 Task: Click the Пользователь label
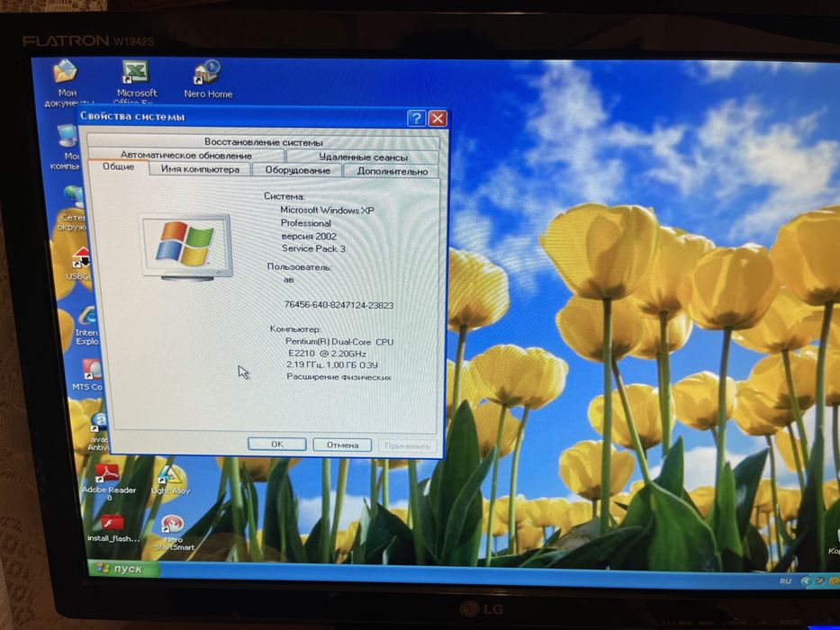(300, 266)
